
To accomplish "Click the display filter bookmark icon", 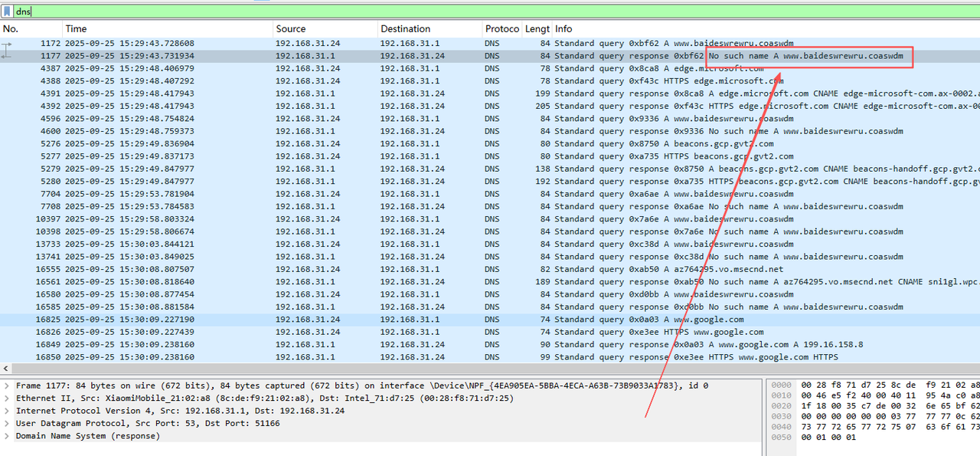I will [x=7, y=11].
